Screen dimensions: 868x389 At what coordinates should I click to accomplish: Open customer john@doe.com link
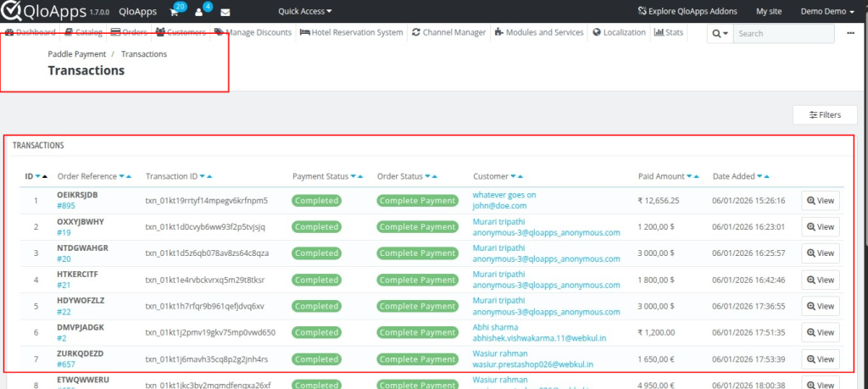(x=499, y=206)
